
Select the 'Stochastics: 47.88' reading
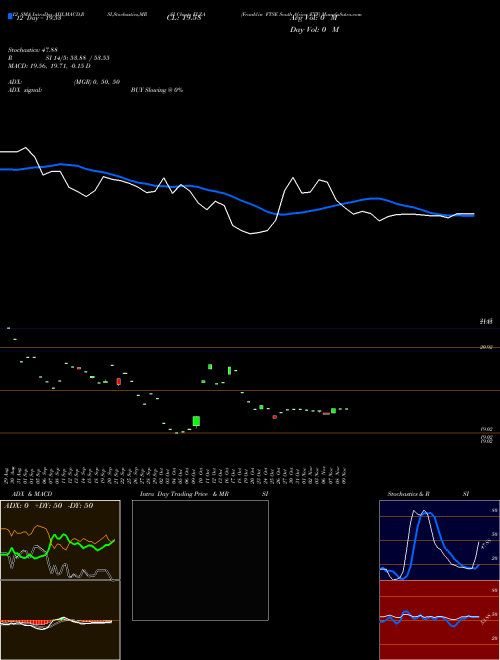pos(32,50)
